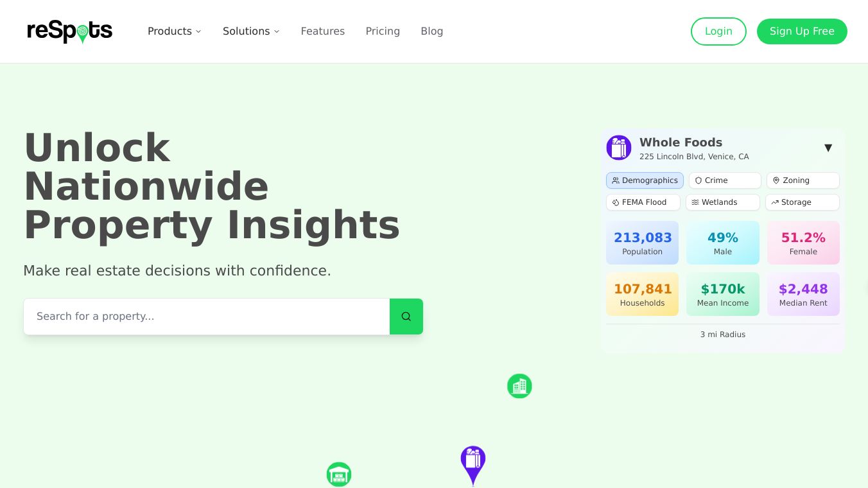
Task: Click the green magnifier search button
Action: [x=406, y=317]
